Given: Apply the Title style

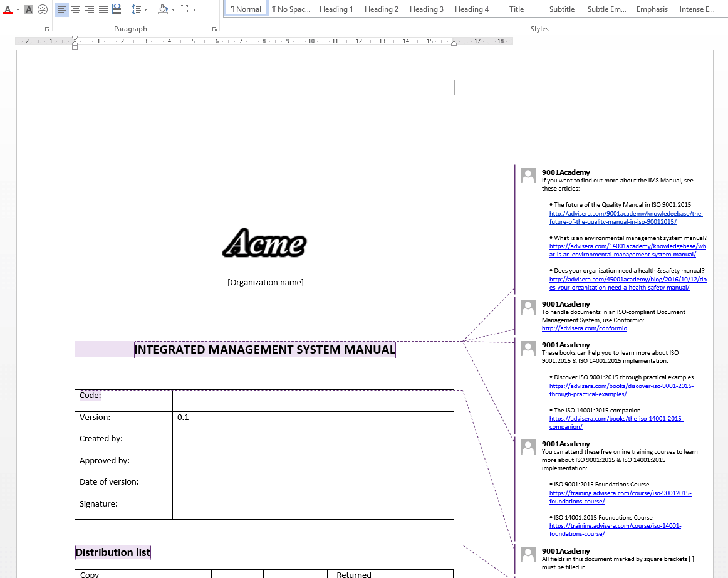Looking at the screenshot, I should (516, 9).
